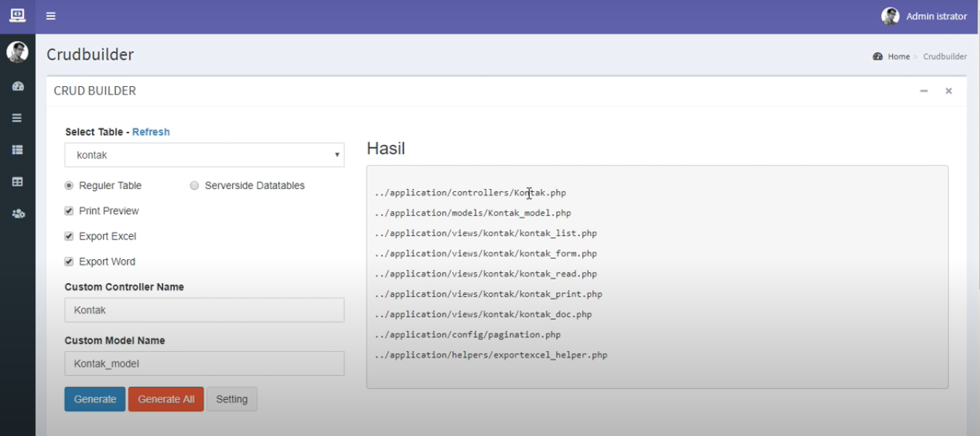The width and height of the screenshot is (980, 436).
Task: Open the list view sidebar icon
Action: pyautogui.click(x=17, y=150)
